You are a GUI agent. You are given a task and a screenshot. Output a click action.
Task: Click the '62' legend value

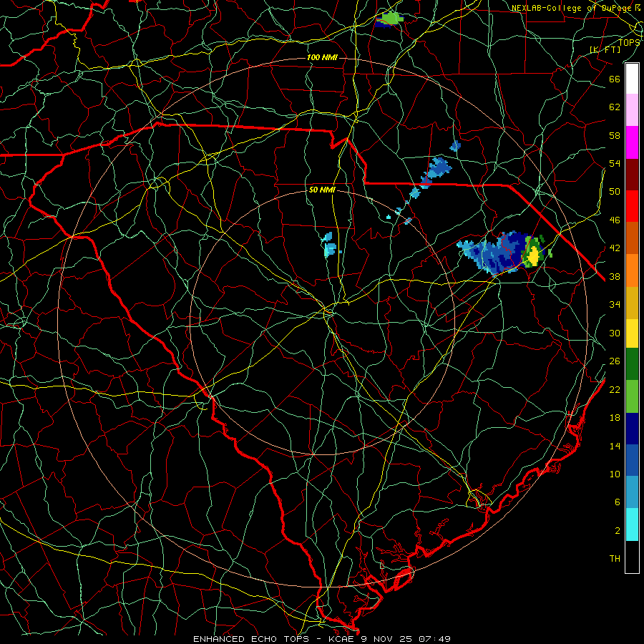pyautogui.click(x=615, y=107)
